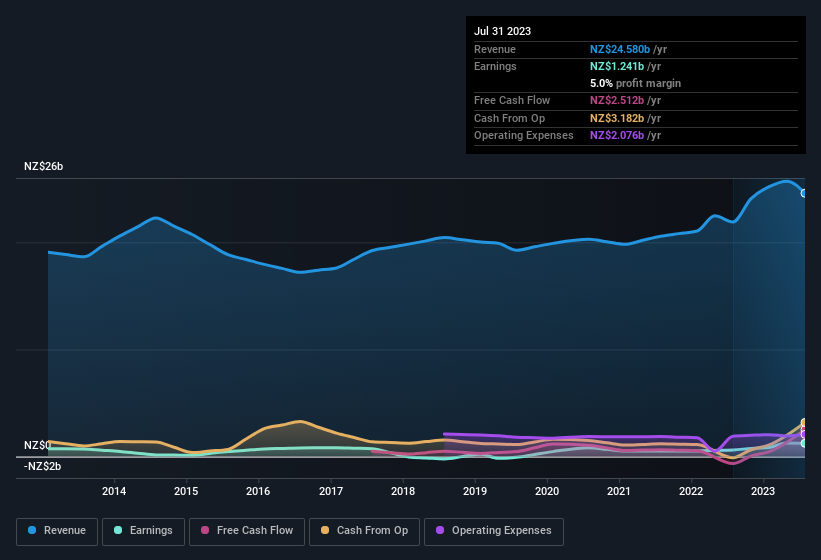Click the Cash From Op orange end marker
Screen dimensions: 821x560
tap(804, 422)
